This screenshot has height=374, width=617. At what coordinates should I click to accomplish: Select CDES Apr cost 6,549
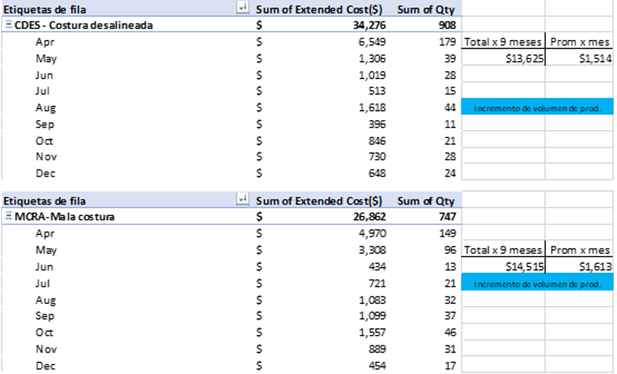[372, 42]
